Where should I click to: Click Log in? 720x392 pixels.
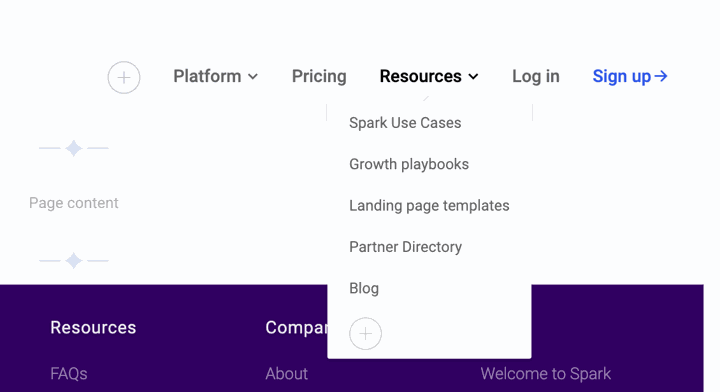point(536,76)
